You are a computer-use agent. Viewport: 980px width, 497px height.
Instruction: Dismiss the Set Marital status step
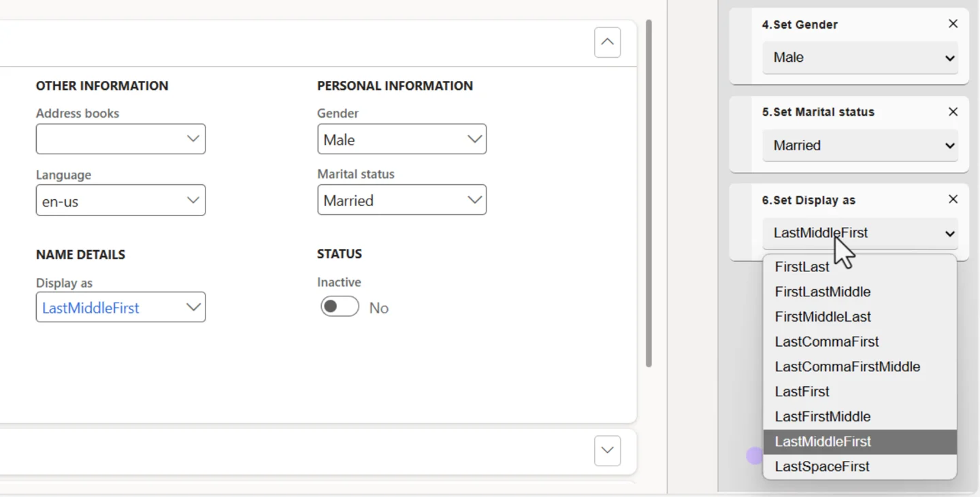[952, 112]
